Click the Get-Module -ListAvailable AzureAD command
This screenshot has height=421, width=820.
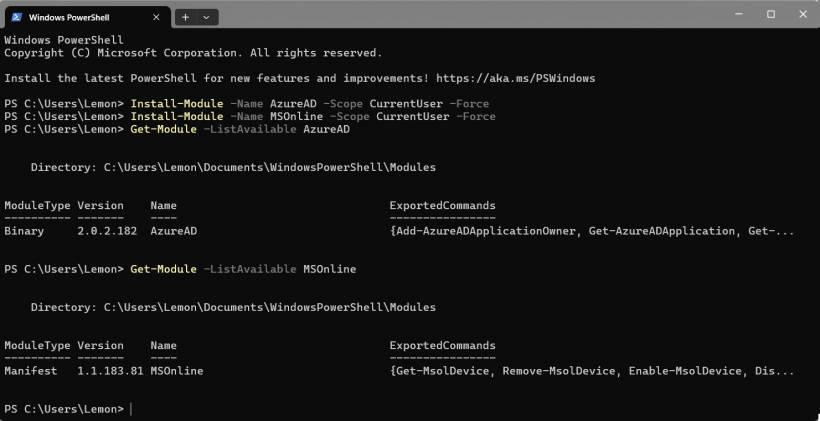pos(240,130)
